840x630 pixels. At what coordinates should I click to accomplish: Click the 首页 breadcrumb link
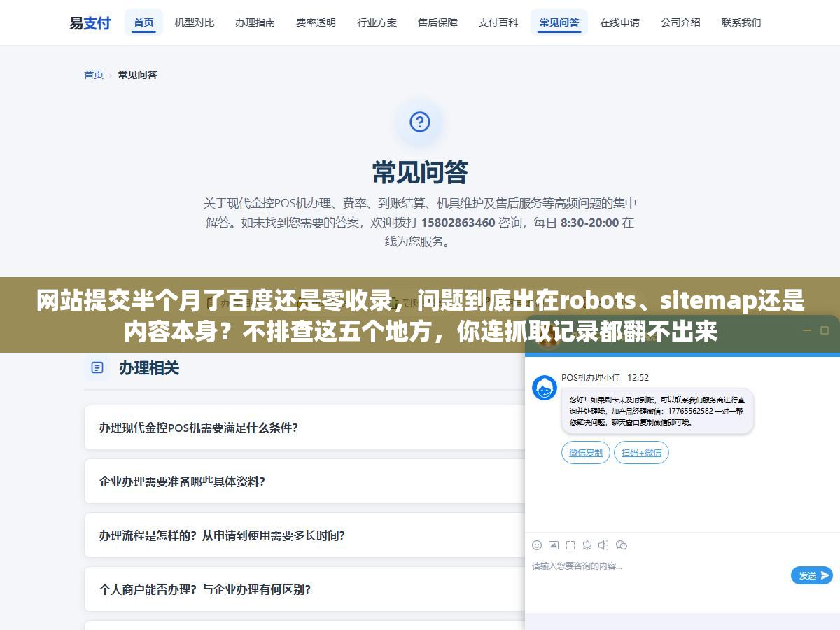(x=94, y=75)
